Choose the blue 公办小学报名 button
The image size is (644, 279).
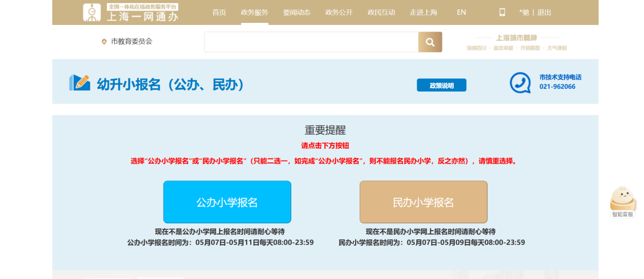[227, 202]
